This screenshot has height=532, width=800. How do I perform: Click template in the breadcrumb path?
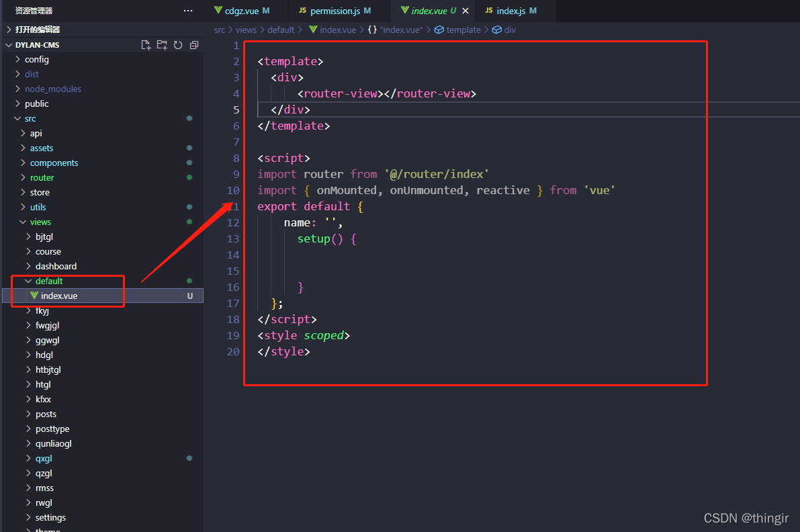(x=463, y=30)
